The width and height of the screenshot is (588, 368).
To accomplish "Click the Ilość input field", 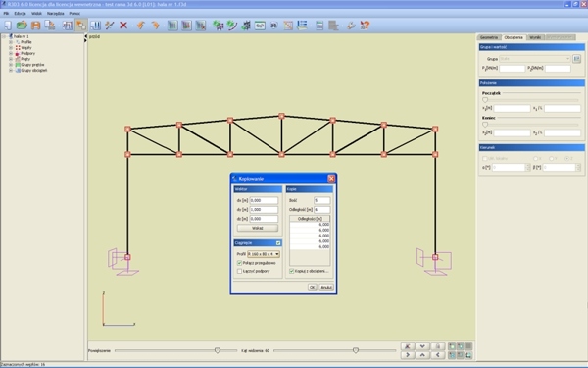I will click(x=322, y=200).
